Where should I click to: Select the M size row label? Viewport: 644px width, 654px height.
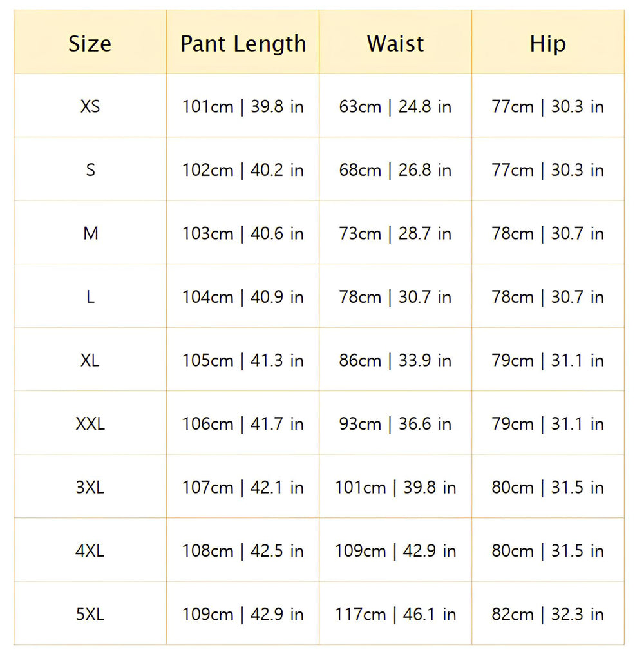tap(90, 233)
